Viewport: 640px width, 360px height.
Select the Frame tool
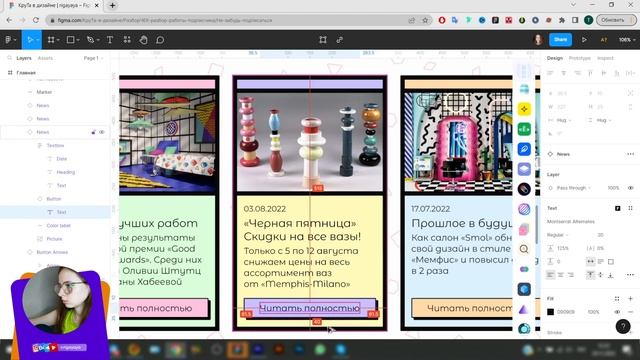coord(51,40)
